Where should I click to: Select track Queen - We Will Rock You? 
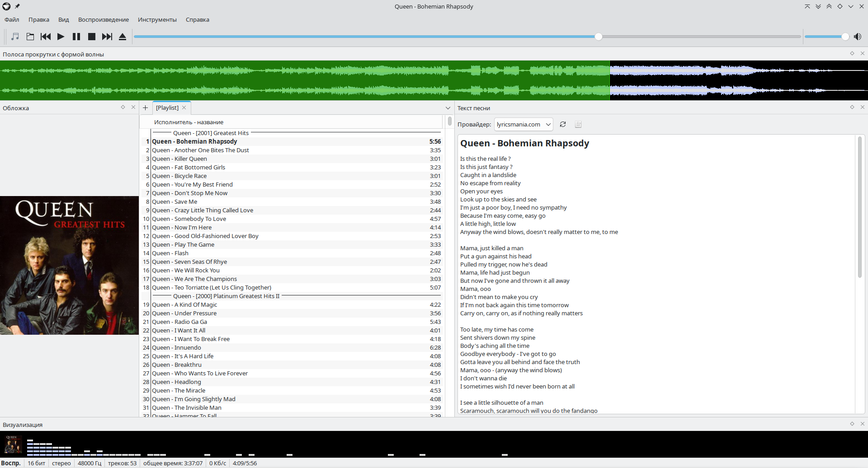[x=292, y=270]
